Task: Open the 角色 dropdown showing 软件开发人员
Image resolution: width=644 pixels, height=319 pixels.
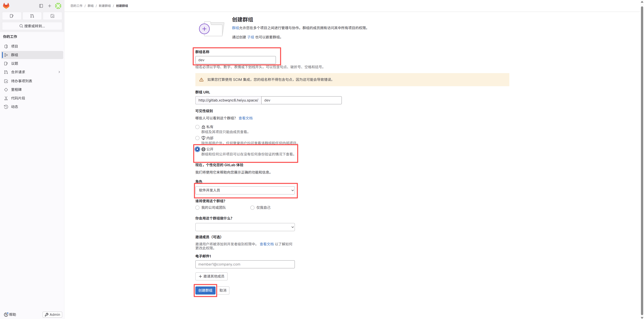Action: [x=245, y=190]
